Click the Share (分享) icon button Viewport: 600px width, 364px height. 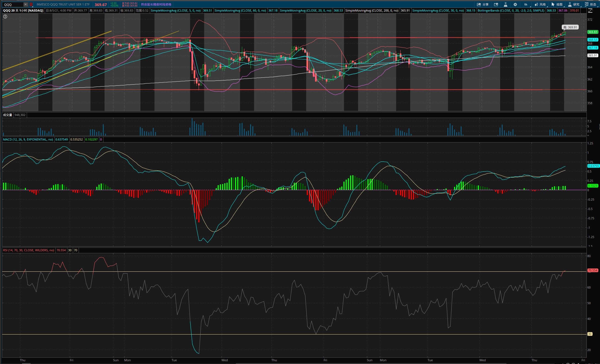tap(482, 4)
